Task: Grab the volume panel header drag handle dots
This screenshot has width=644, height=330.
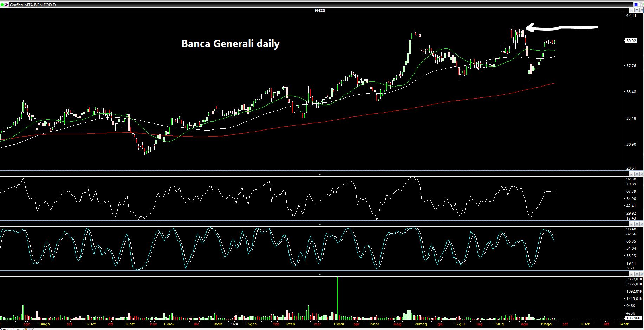Action: tap(320, 274)
